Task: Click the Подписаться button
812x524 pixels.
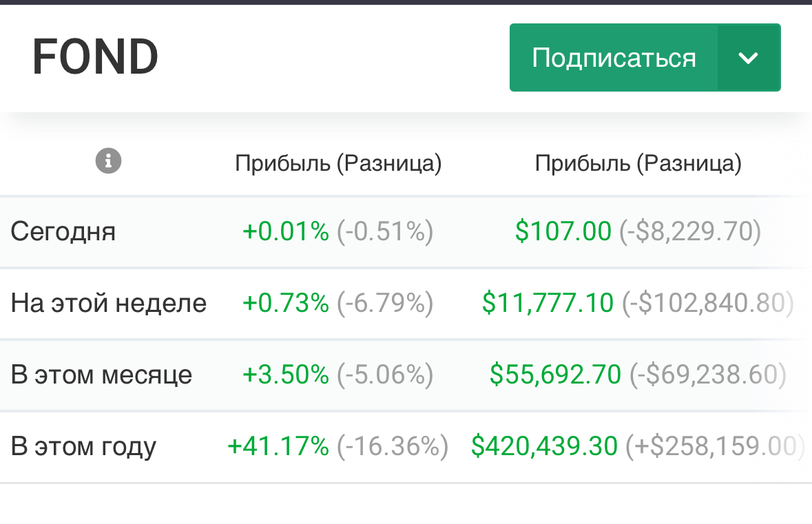Action: (x=614, y=58)
